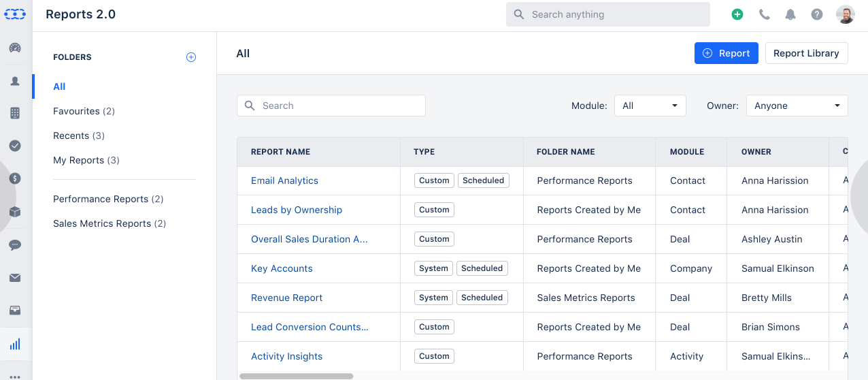Open the user profile avatar menu
The width and height of the screenshot is (868, 380).
846,14
